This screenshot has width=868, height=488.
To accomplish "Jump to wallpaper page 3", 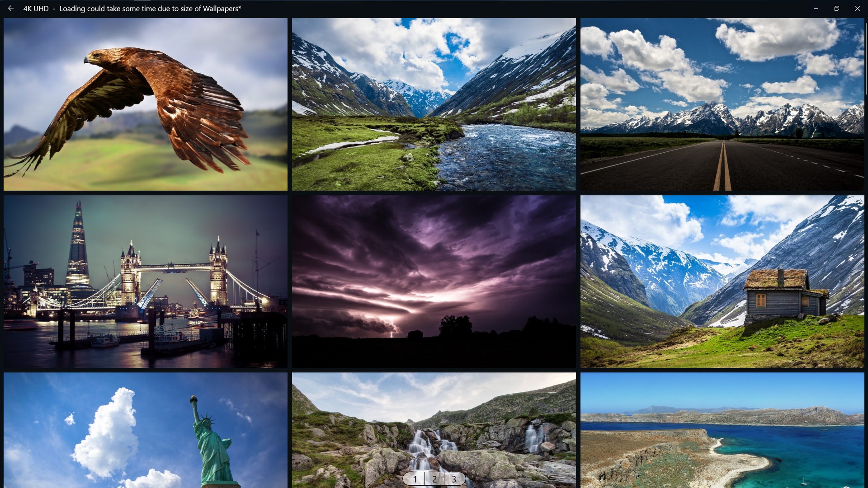I will [x=454, y=479].
